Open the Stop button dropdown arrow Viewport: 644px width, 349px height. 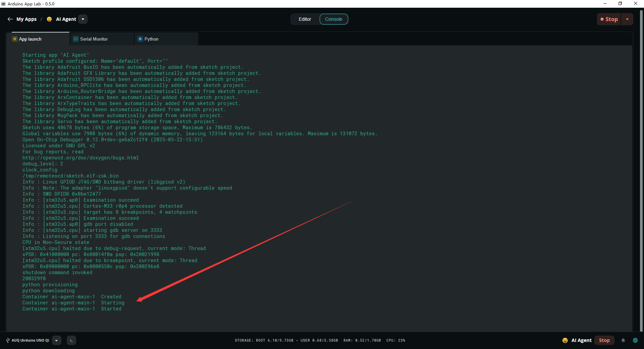(627, 19)
